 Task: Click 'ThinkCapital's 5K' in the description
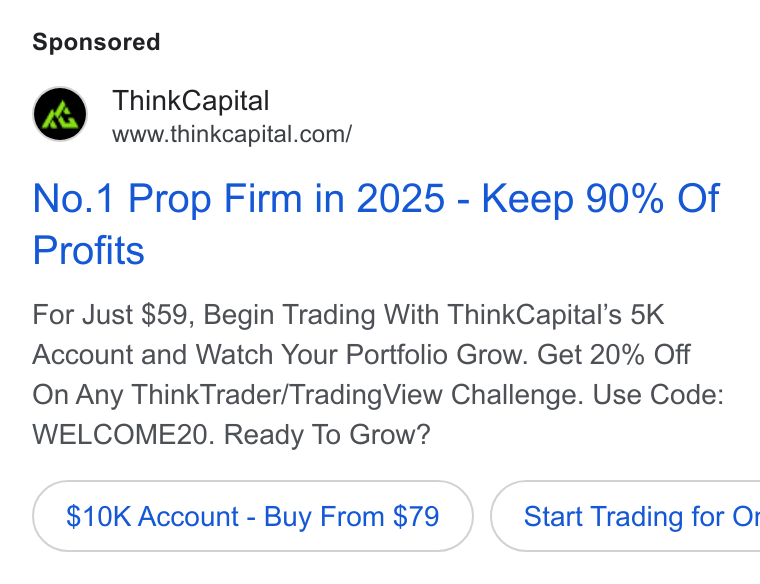[x=555, y=315]
